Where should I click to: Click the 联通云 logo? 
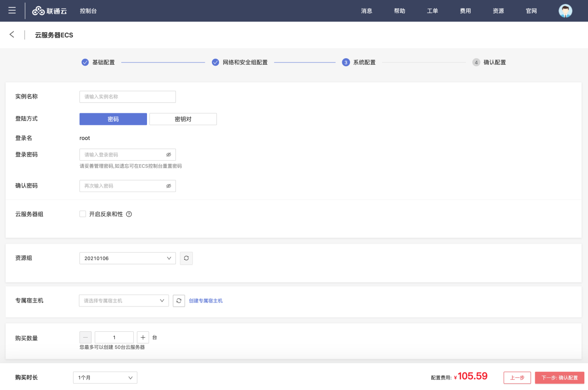tap(50, 11)
